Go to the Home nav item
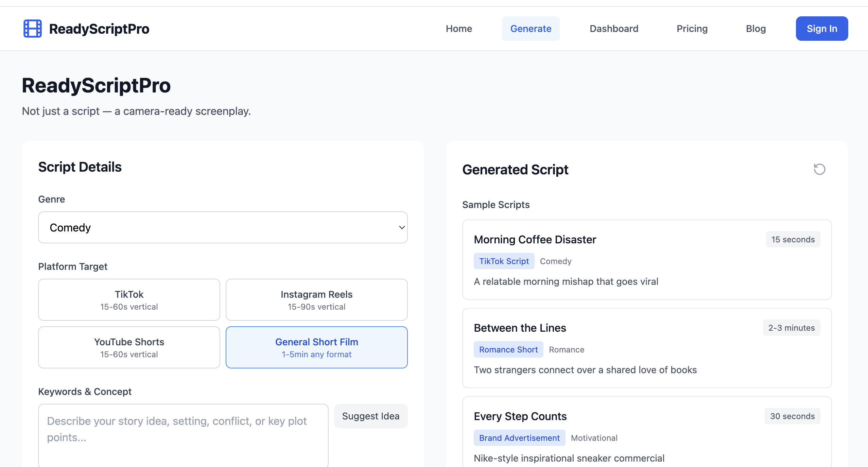The height and width of the screenshot is (467, 868). (x=458, y=29)
